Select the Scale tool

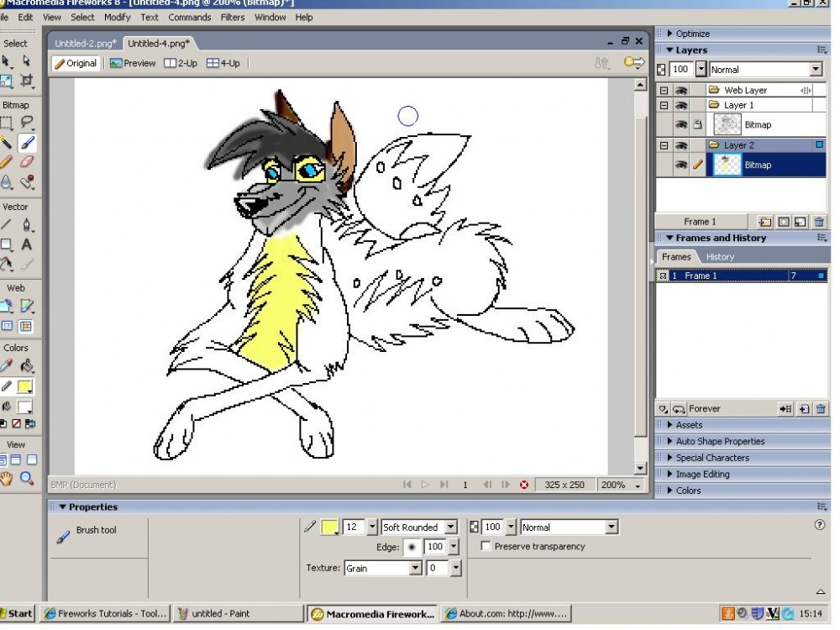[x=6, y=81]
